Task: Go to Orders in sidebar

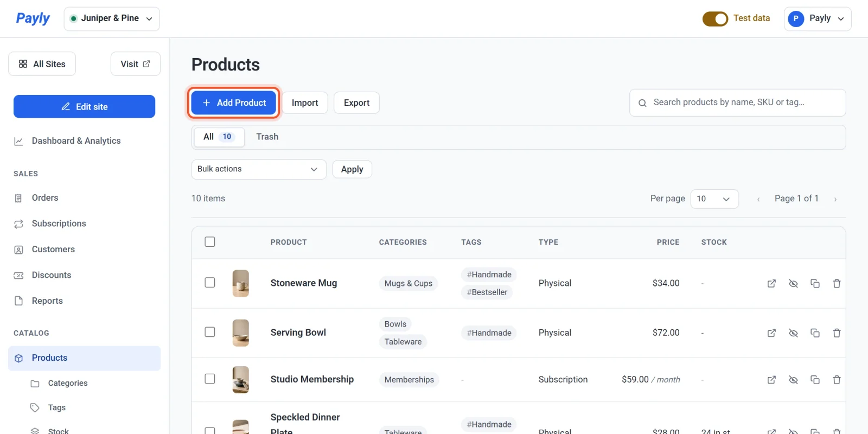Action: click(x=45, y=198)
